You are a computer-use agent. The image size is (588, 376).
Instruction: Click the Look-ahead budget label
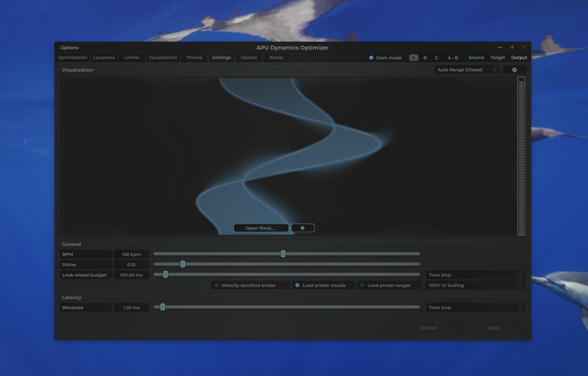(86, 275)
